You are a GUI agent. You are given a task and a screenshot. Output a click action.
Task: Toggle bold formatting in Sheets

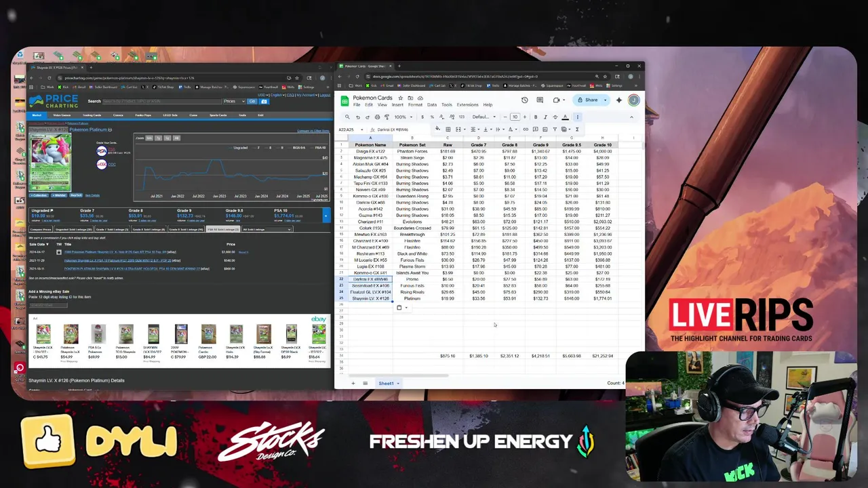[536, 117]
